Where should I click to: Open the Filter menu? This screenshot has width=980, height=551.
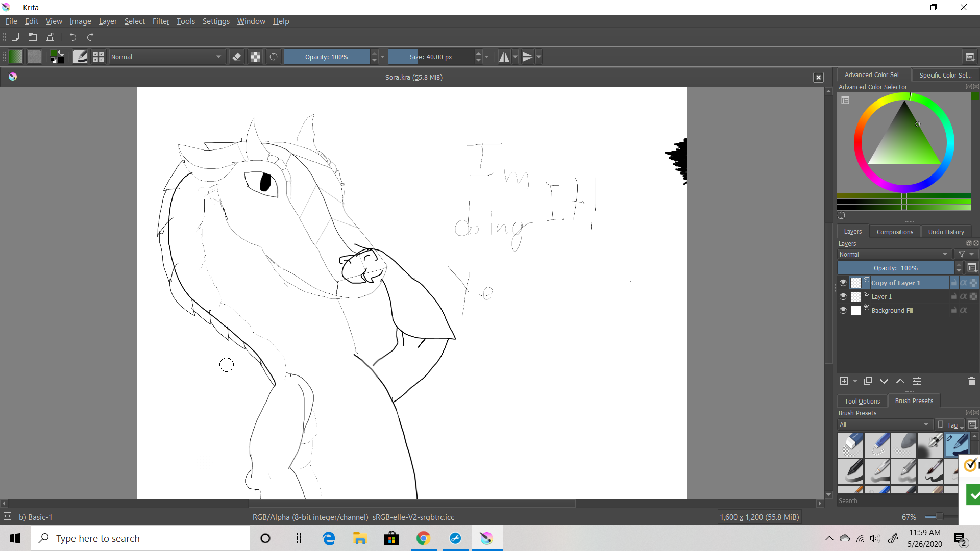[161, 21]
